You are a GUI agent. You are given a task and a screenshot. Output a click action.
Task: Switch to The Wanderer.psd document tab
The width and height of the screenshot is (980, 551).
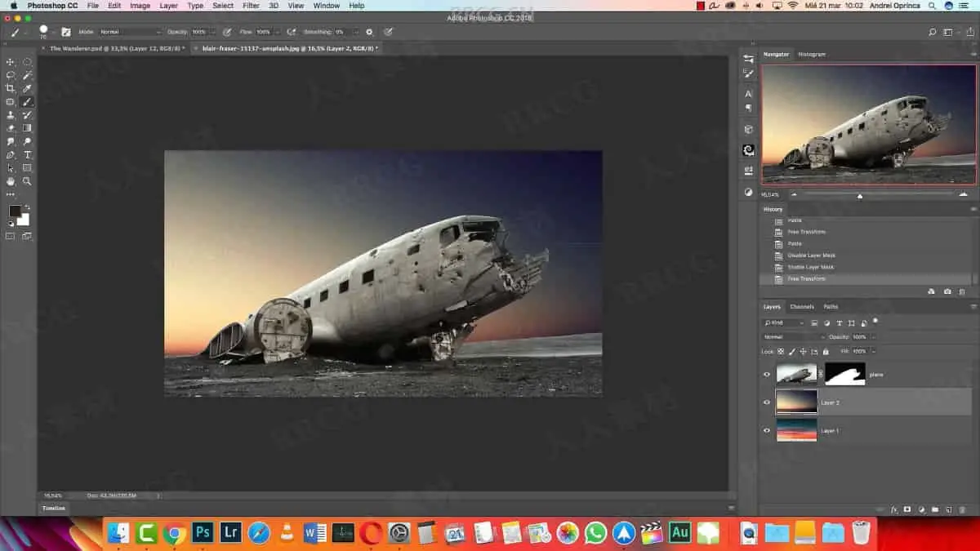(115, 48)
